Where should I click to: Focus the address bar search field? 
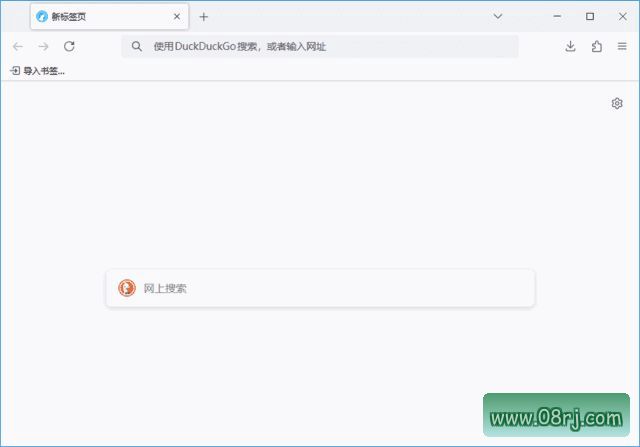(x=320, y=47)
